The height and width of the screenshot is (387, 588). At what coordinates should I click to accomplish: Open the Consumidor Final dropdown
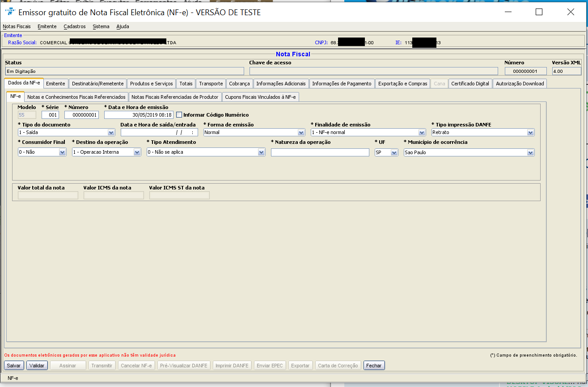pos(62,152)
